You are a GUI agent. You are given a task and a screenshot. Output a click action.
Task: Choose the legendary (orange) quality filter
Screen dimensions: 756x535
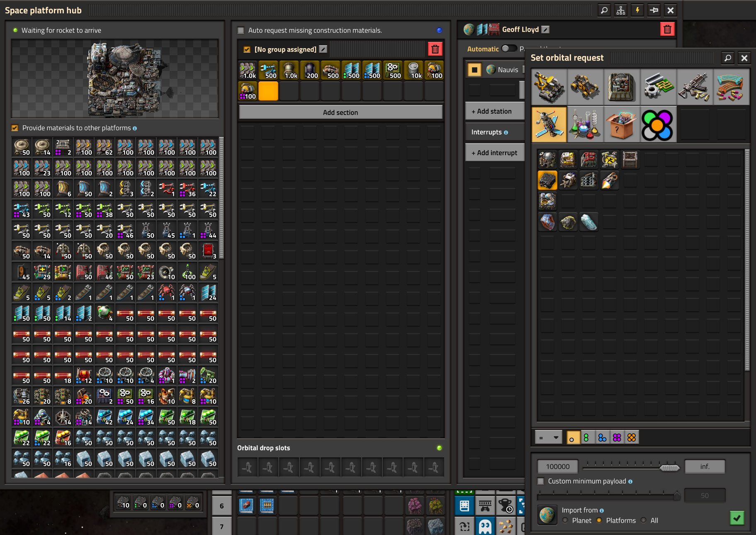(632, 437)
